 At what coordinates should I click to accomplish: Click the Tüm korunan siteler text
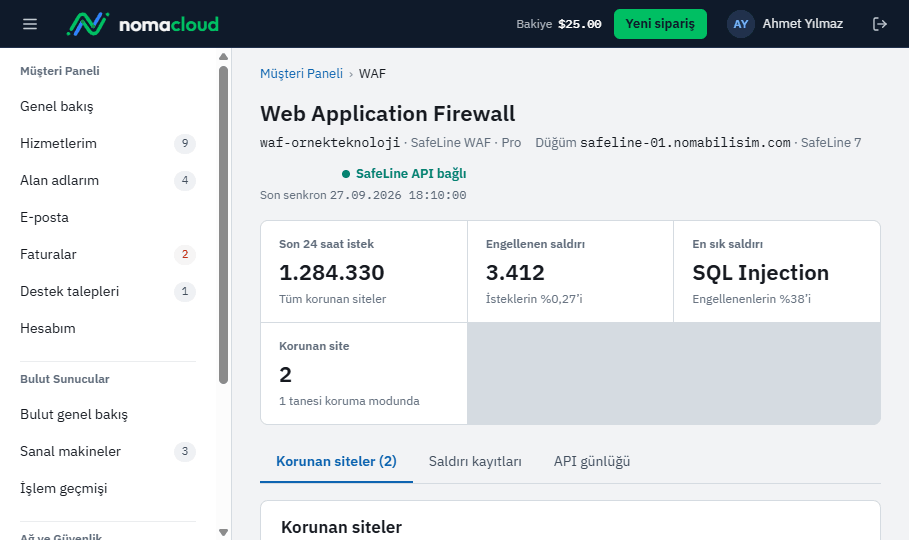pyautogui.click(x=332, y=299)
